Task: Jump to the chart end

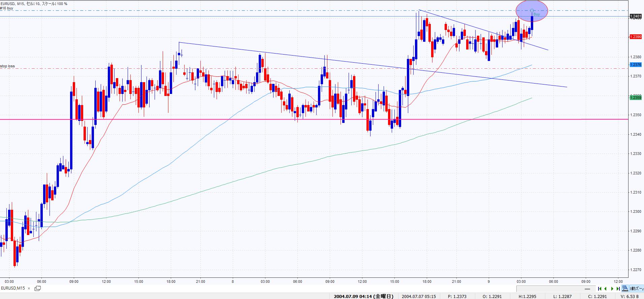Action: pos(618,289)
